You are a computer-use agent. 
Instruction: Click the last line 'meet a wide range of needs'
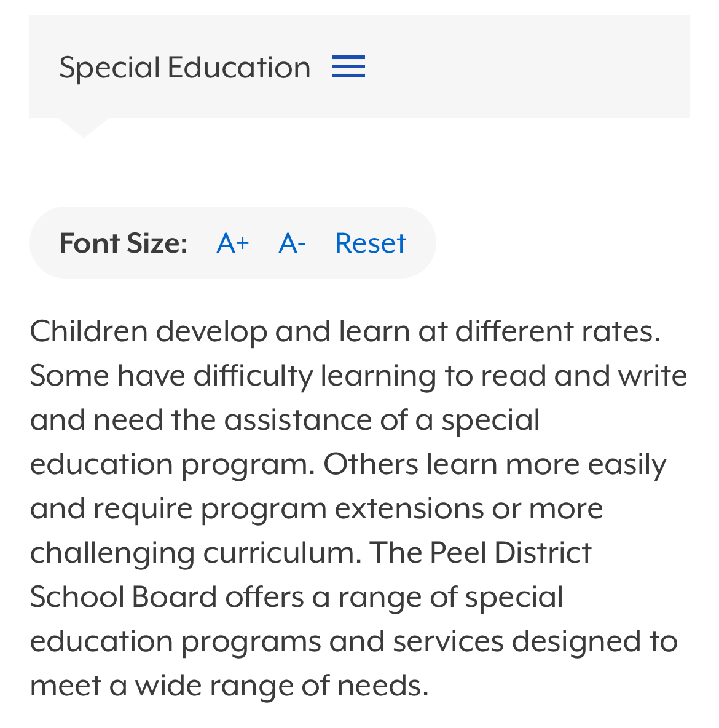(x=229, y=686)
